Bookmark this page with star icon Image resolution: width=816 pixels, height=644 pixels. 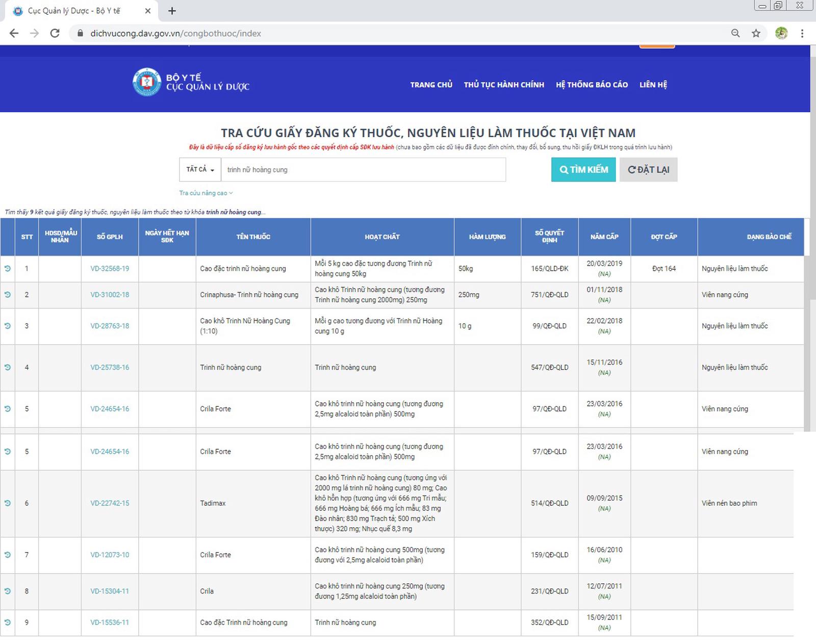click(756, 34)
